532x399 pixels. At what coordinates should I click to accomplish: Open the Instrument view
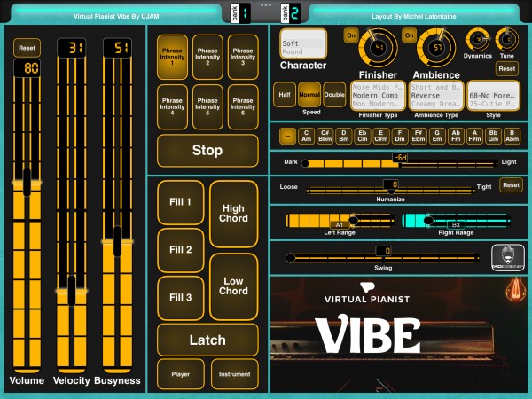coord(234,374)
